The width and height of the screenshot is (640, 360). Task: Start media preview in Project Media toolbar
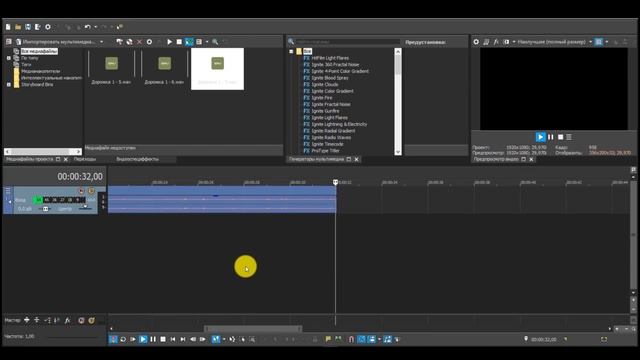coord(169,42)
